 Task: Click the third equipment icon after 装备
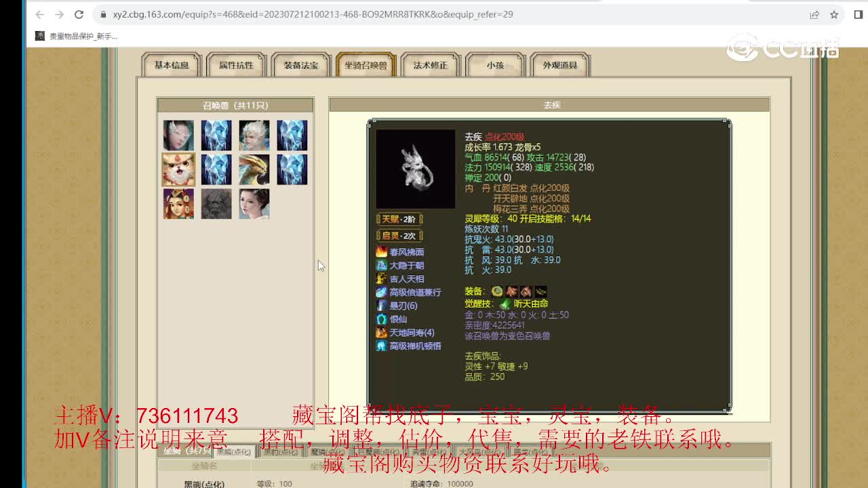(x=526, y=291)
